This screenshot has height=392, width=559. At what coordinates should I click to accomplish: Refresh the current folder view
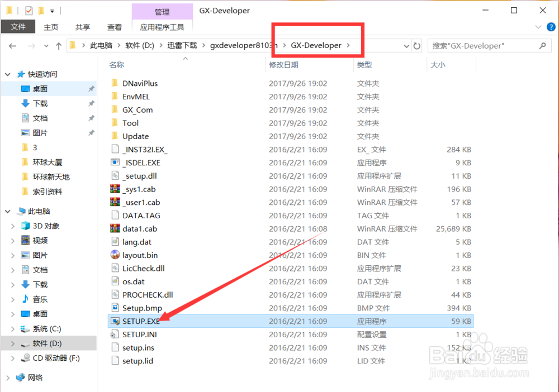417,46
